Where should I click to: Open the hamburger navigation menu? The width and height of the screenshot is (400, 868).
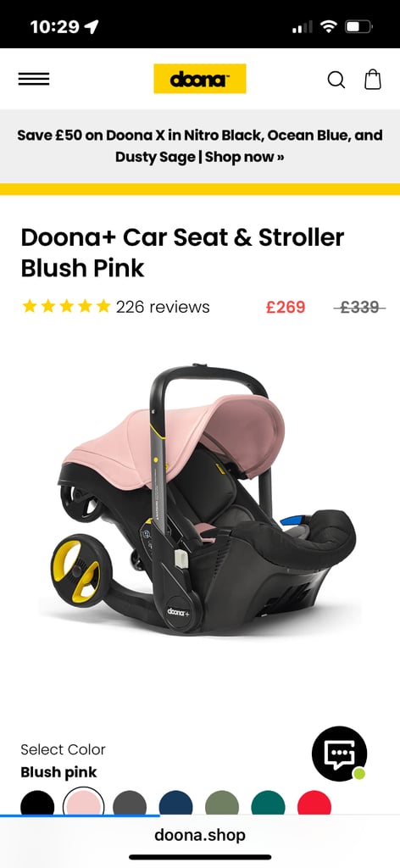coord(34,79)
